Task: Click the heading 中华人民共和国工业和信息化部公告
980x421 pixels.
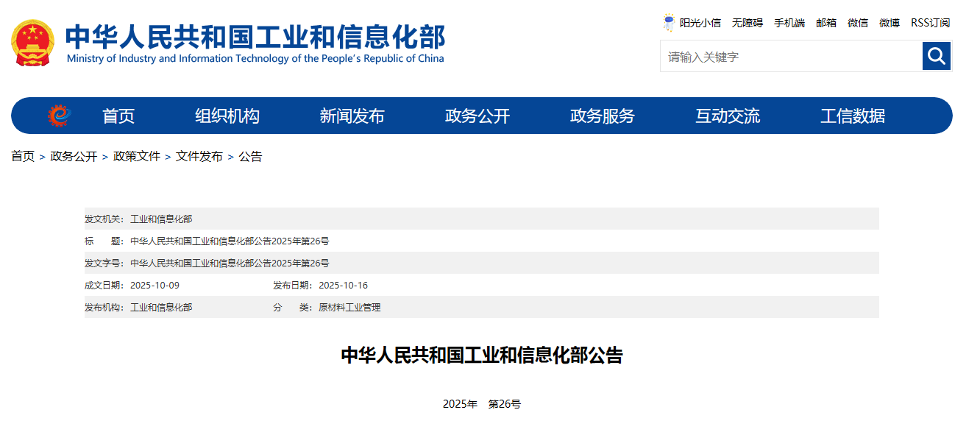Action: click(x=482, y=355)
